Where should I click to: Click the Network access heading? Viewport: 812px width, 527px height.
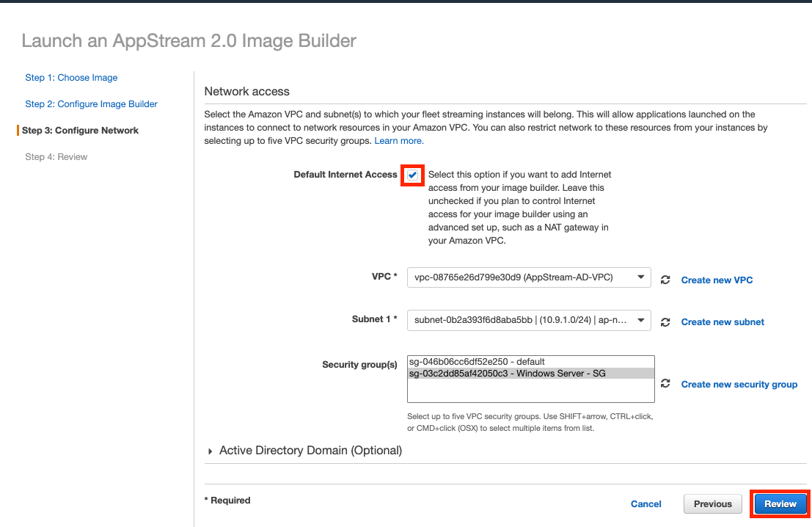[246, 91]
